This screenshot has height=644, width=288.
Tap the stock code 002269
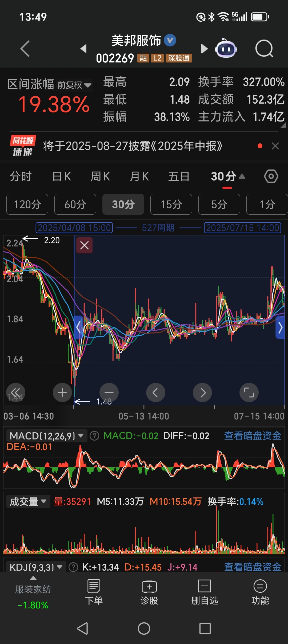pyautogui.click(x=115, y=58)
